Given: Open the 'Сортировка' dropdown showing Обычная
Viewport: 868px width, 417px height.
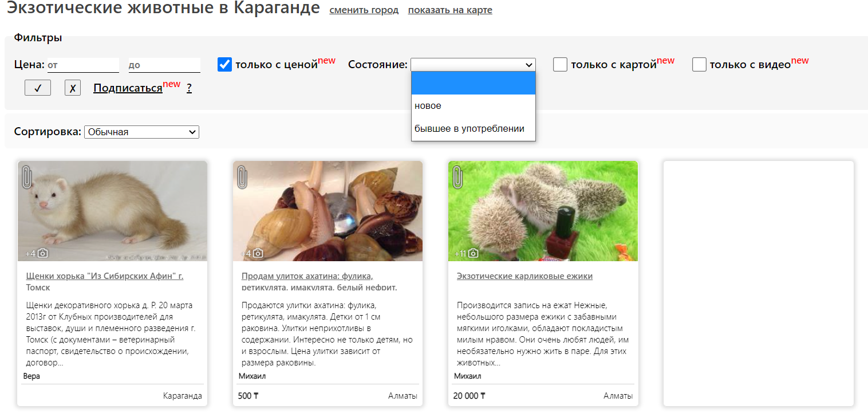Looking at the screenshot, I should coord(141,132).
